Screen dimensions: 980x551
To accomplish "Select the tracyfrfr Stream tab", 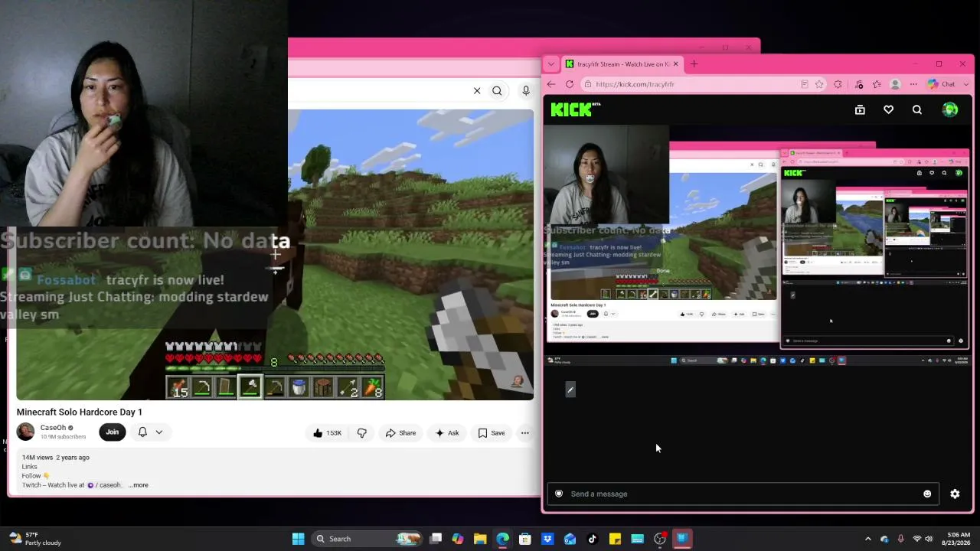I will 622,64.
